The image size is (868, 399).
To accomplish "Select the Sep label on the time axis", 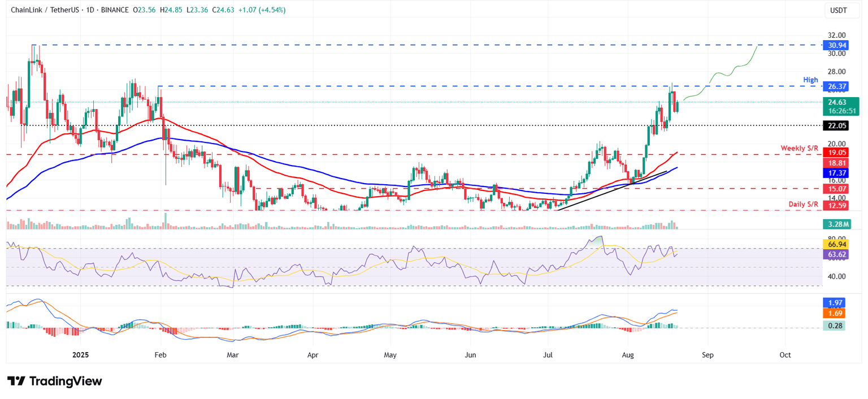I will coord(707,355).
